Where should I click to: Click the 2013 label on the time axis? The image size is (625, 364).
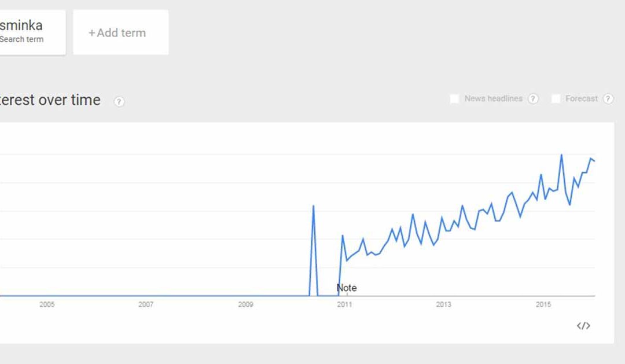444,304
